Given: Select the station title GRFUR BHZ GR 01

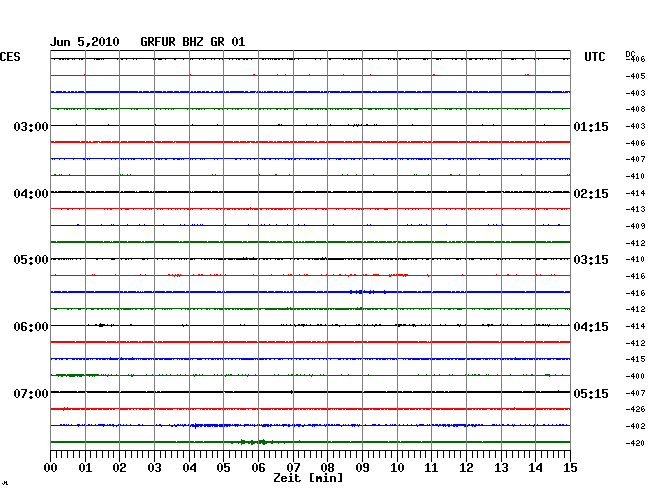Looking at the screenshot, I should point(193,42).
